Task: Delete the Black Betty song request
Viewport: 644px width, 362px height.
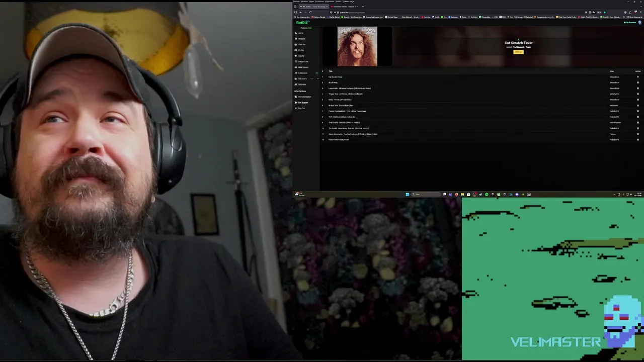Action: click(638, 82)
